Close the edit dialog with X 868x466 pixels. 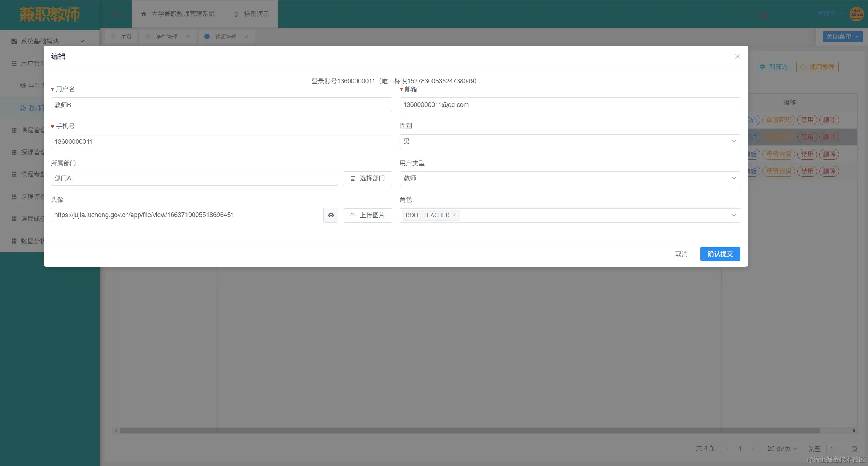click(737, 57)
